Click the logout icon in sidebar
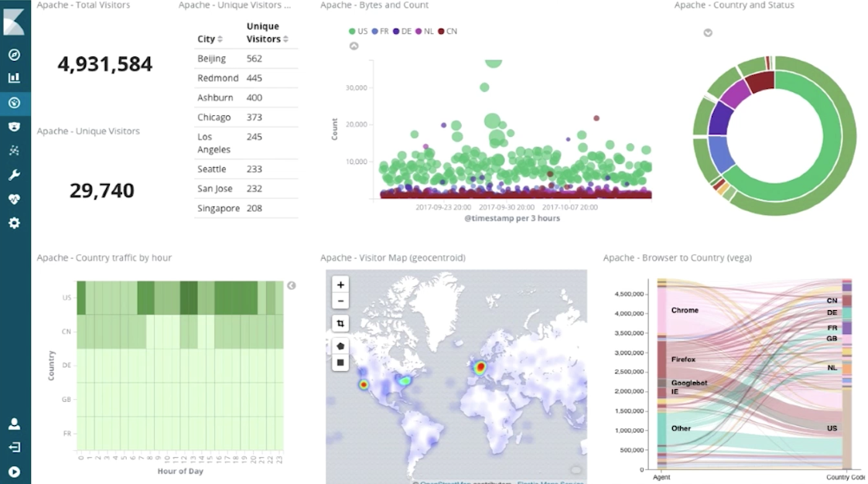 15,447
